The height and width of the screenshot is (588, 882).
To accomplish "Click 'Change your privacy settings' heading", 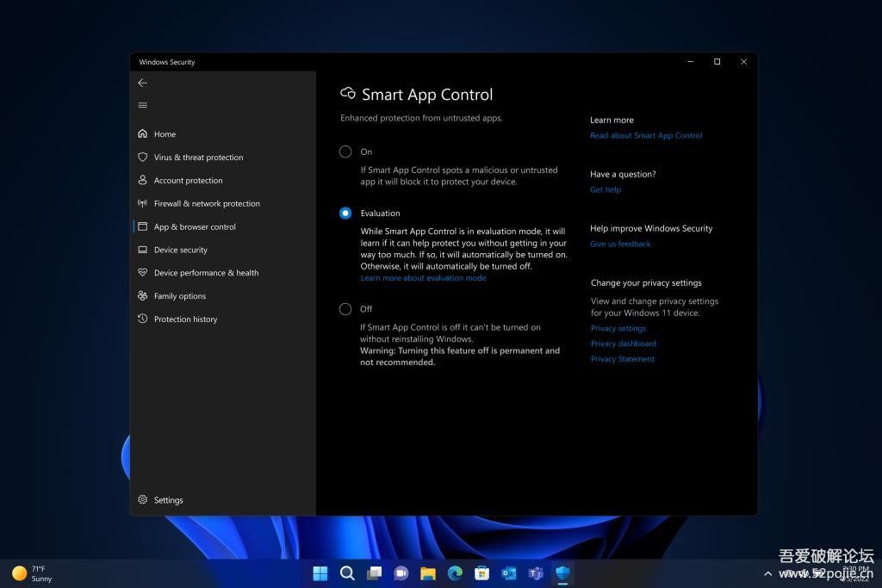I will [646, 282].
